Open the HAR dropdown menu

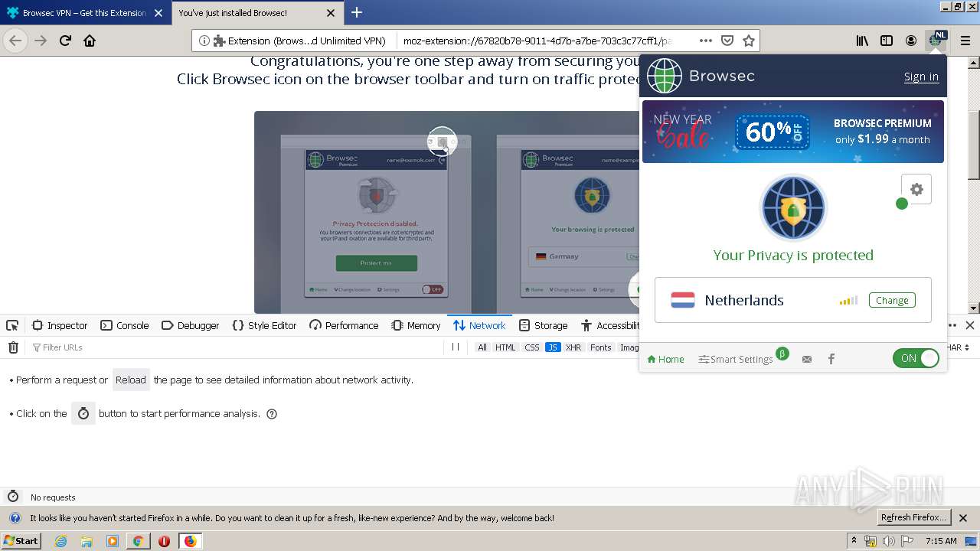(959, 347)
